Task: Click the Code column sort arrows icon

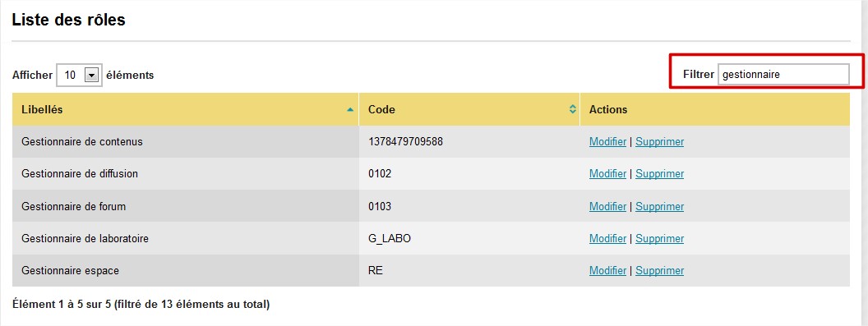Action: click(572, 109)
